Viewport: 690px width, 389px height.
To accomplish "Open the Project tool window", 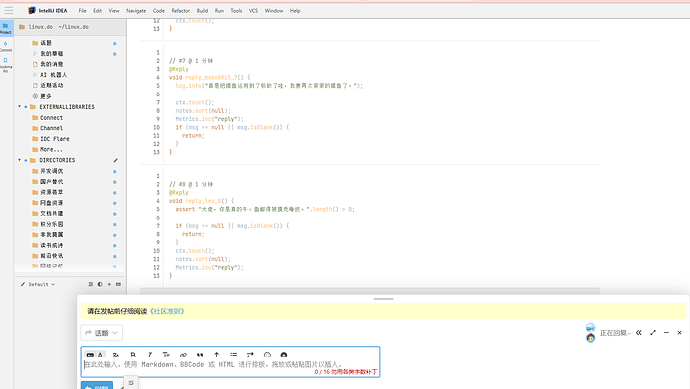I will tap(6, 28).
